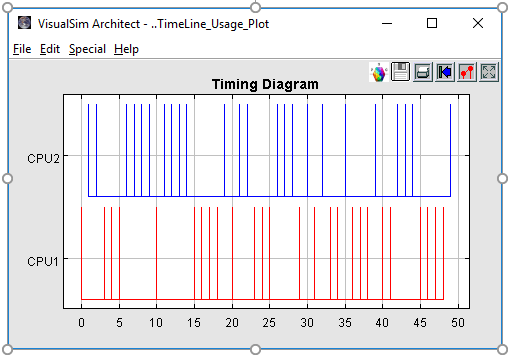Click the x-axis tick label 30
This screenshot has width=515, height=362.
coord(307,322)
